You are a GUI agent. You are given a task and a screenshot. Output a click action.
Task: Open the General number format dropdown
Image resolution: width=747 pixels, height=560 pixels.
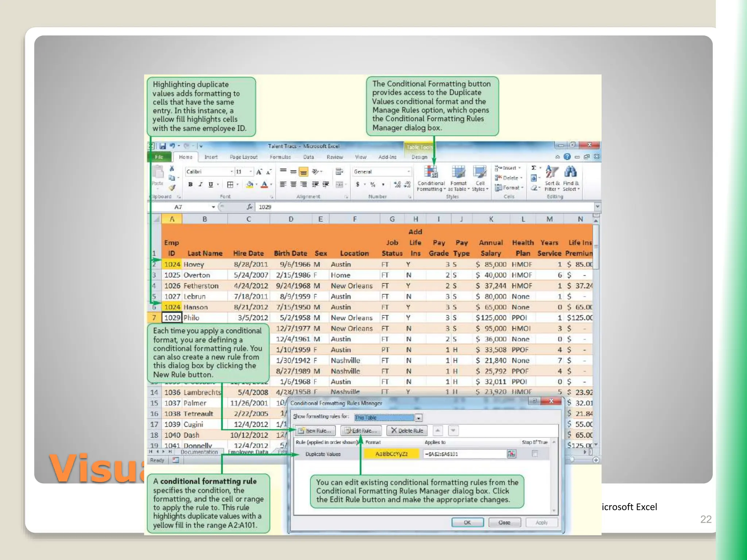tap(408, 171)
